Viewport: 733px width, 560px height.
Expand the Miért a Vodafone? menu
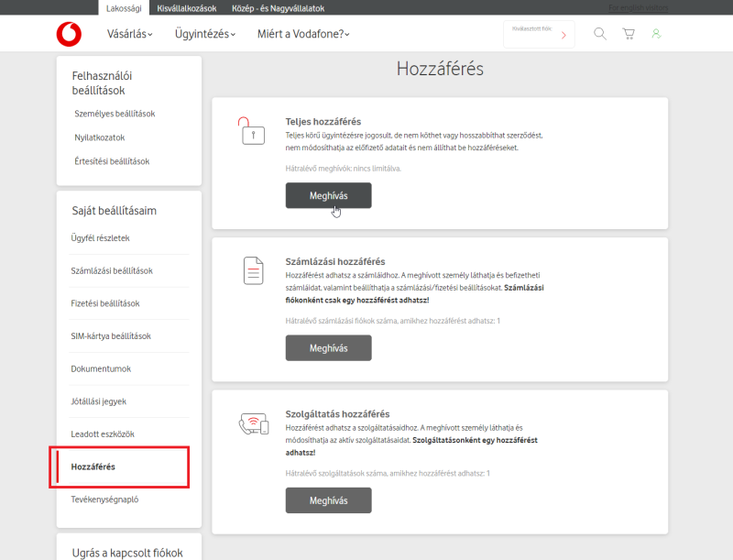click(x=303, y=34)
